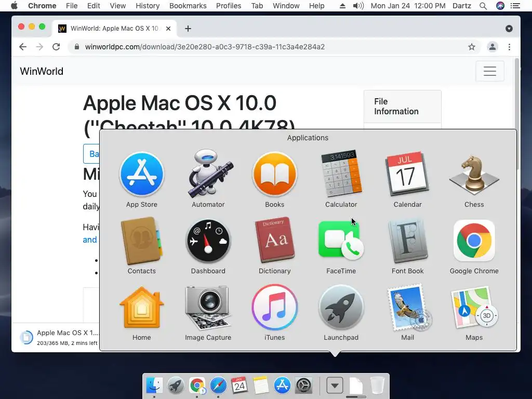Click the Chrome icon in the Dock
This screenshot has height=399, width=532.
197,385
